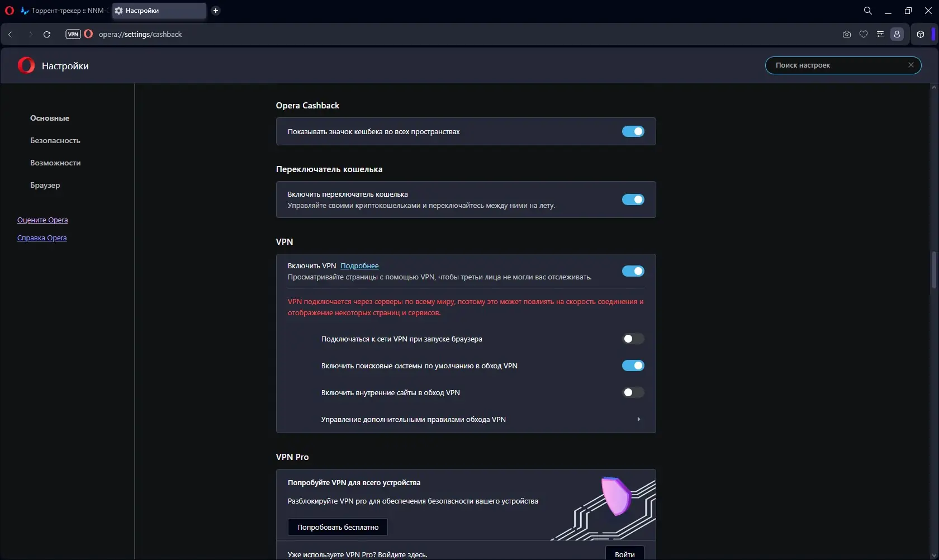
Task: Click 'Попробуйте VPN для всего устройства' text
Action: [354, 482]
